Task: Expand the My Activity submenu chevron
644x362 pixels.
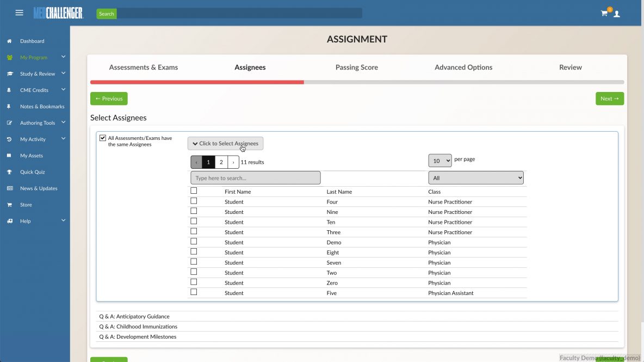Action: [63, 138]
